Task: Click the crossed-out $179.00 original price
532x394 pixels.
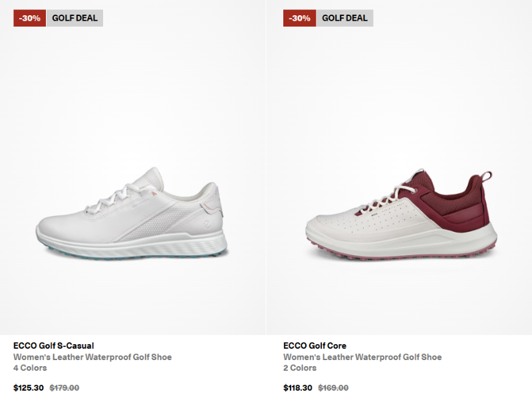Action: pos(64,387)
